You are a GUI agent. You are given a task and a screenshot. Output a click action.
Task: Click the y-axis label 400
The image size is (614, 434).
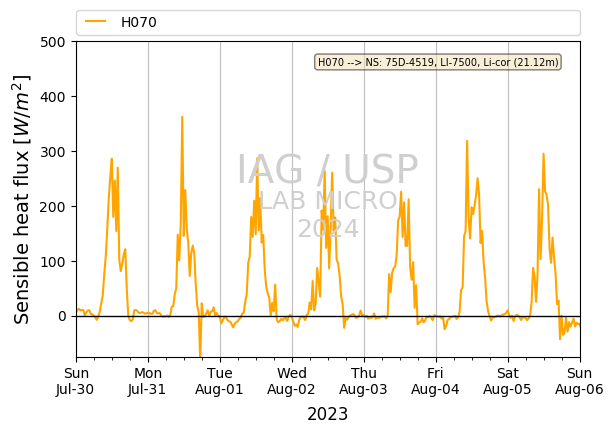click(52, 97)
